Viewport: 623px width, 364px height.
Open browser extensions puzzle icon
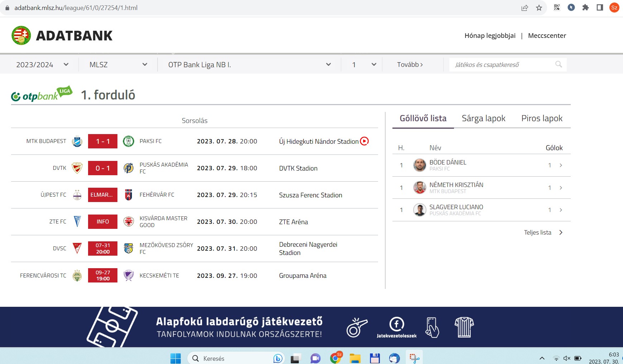585,8
